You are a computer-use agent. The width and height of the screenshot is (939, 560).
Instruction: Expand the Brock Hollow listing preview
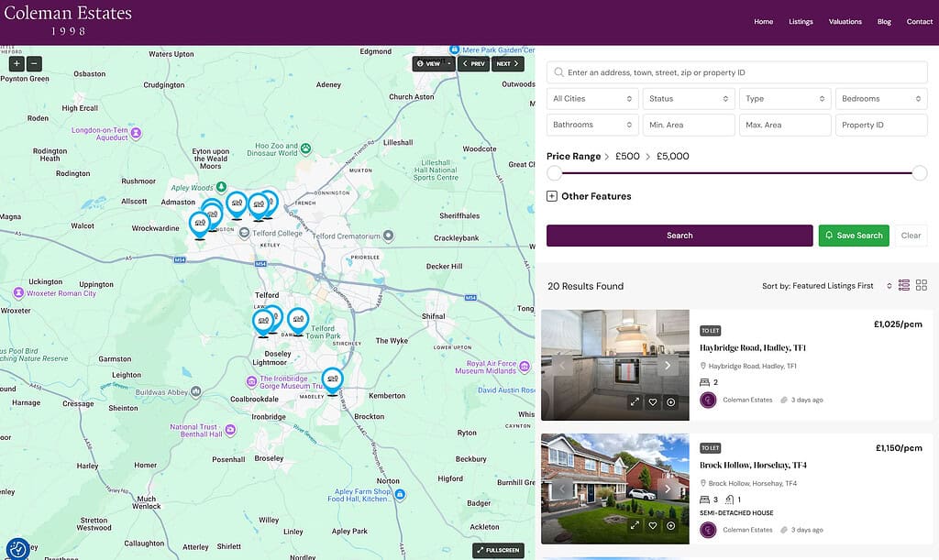click(635, 525)
